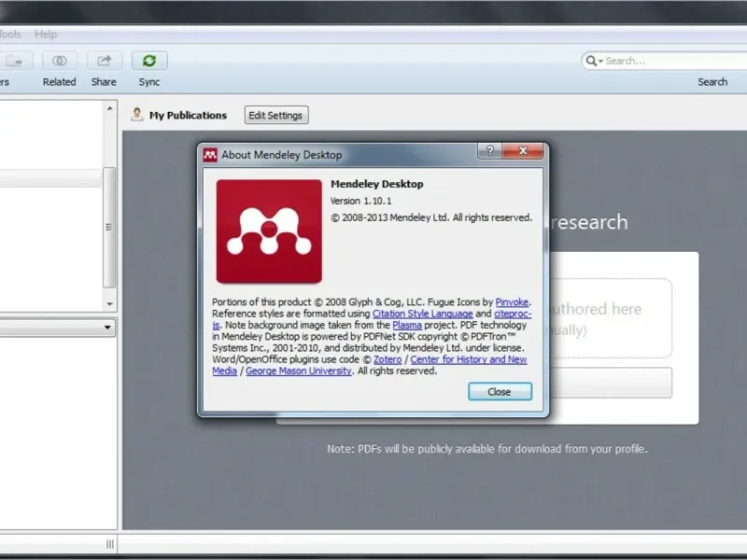747x560 pixels.
Task: Open the Pinvoke link
Action: 512,302
